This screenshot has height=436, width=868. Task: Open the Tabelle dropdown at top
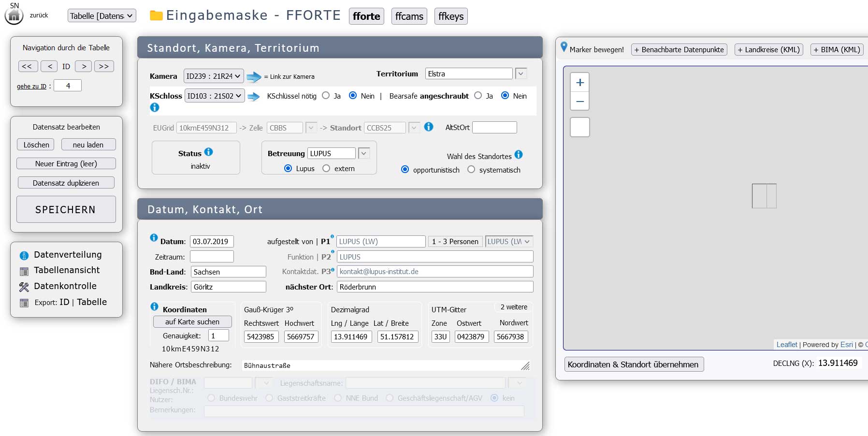(x=101, y=16)
